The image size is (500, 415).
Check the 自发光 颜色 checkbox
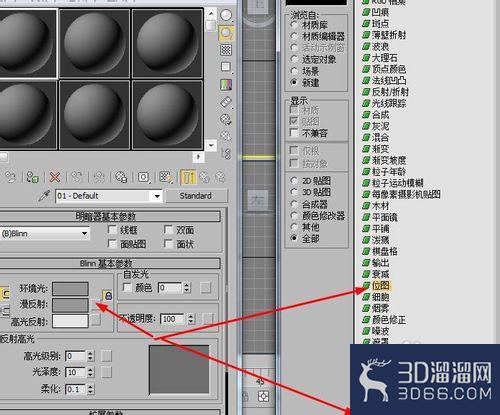point(127,287)
